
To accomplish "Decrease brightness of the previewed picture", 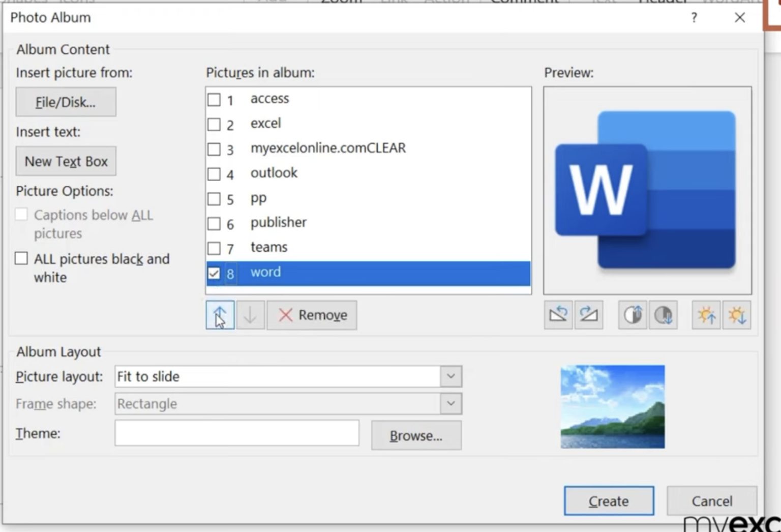I will pyautogui.click(x=737, y=315).
